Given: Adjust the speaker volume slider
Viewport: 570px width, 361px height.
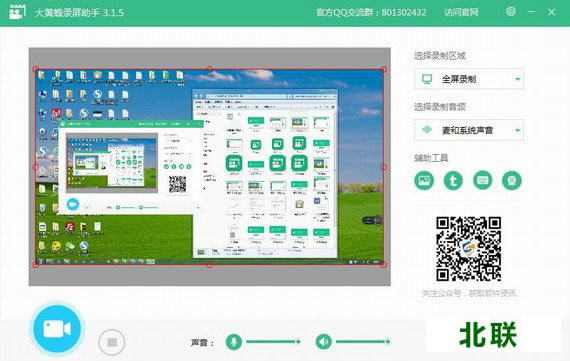Looking at the screenshot, I should 363,342.
